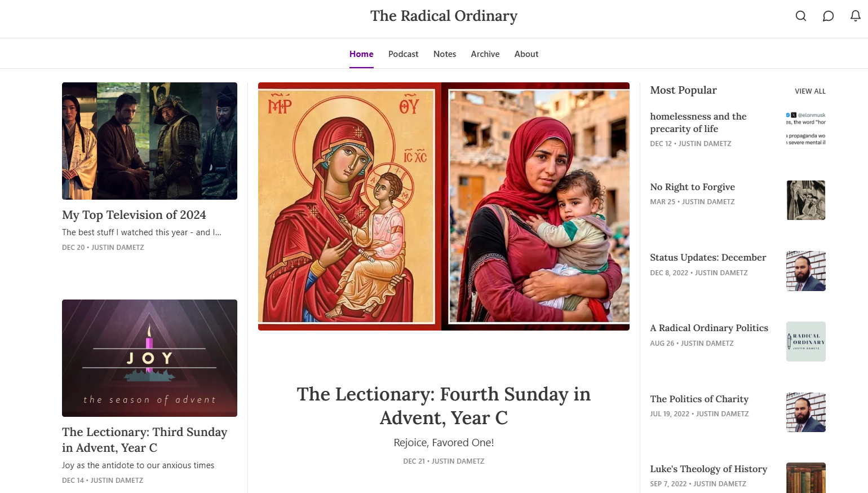The height and width of the screenshot is (493, 868).
Task: Go to the Archive tab
Action: tap(485, 54)
